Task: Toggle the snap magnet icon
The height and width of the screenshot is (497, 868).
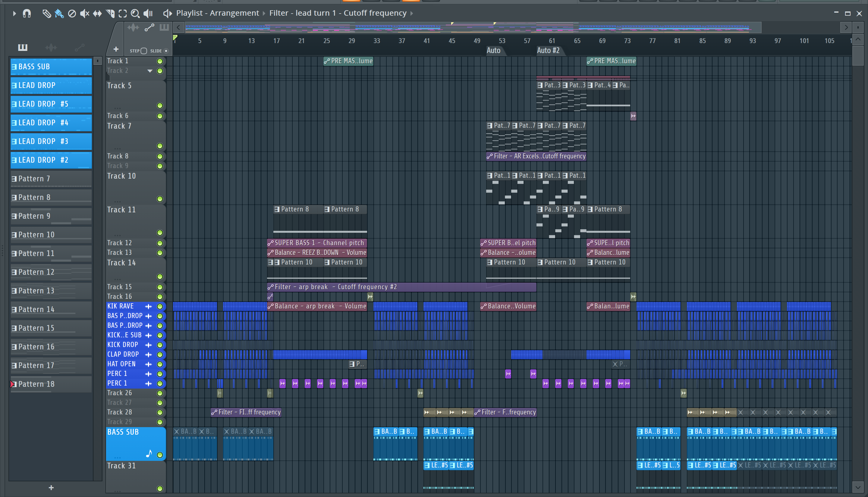Action: pyautogui.click(x=27, y=13)
